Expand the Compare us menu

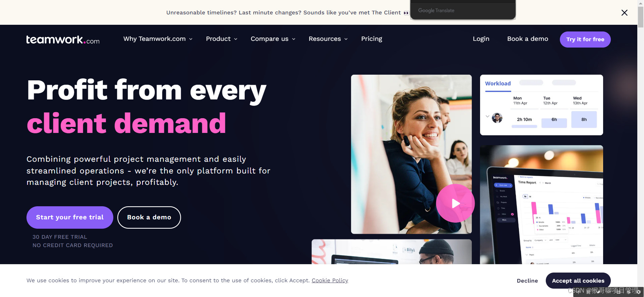(273, 39)
